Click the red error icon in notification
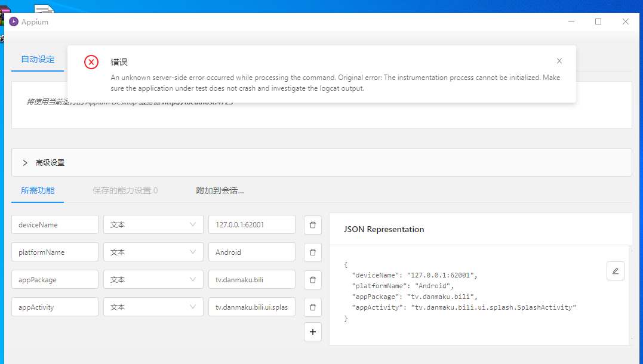The image size is (643, 364). (91, 62)
